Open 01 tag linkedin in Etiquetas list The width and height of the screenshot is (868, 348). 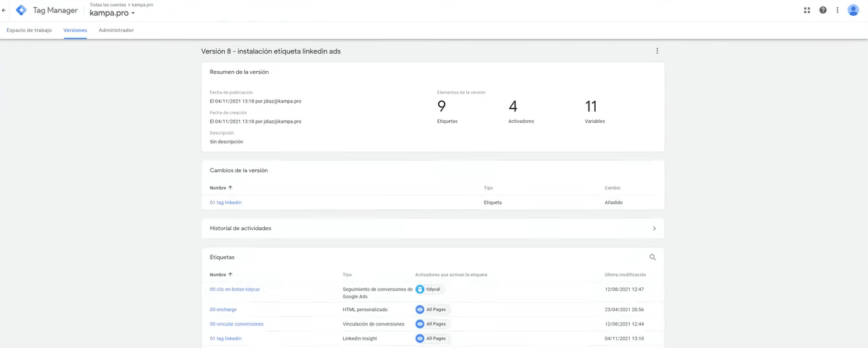[225, 338]
